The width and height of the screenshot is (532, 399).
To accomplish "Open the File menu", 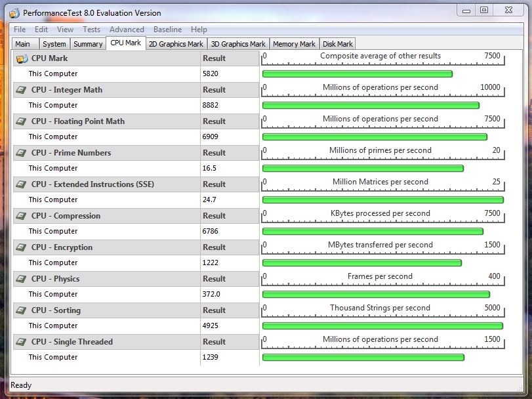I will coord(20,30).
